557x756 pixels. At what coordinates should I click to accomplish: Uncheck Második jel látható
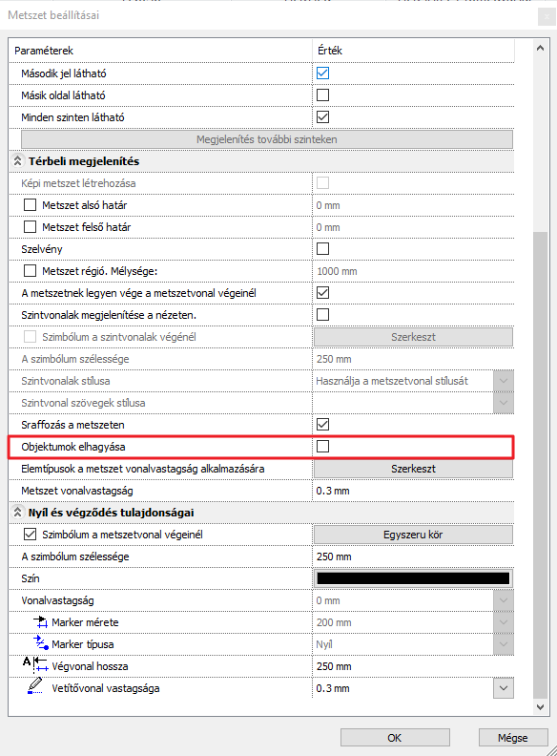pos(322,73)
